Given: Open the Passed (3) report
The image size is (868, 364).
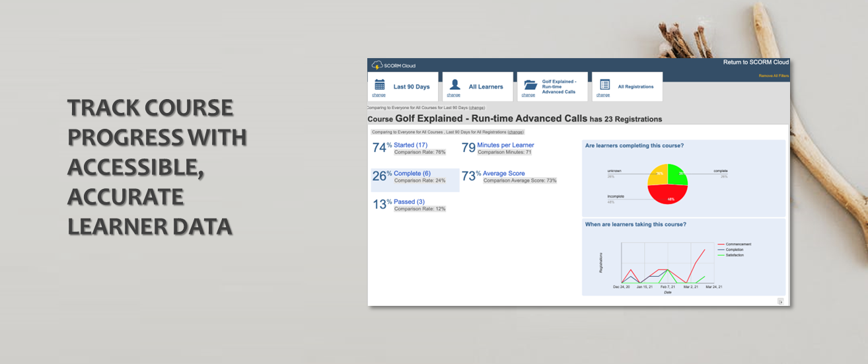Looking at the screenshot, I should click(409, 201).
